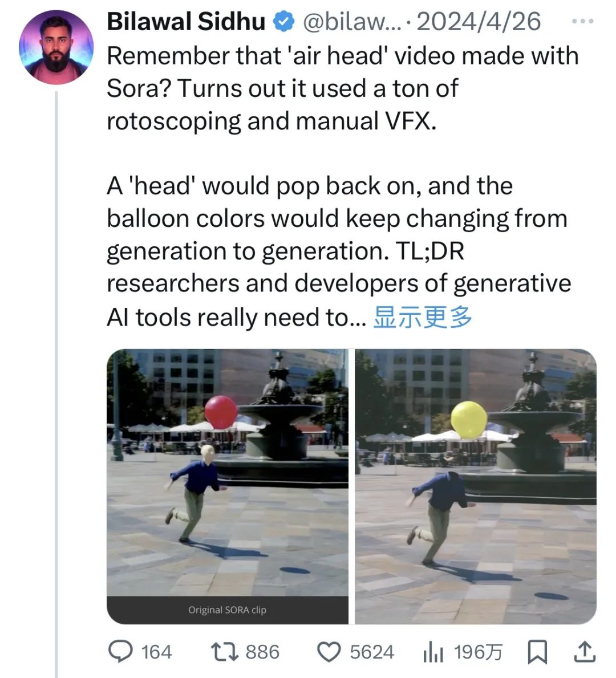The image size is (616, 678).
Task: Click Bilawal Sidhu's profile avatar
Action: pyautogui.click(x=56, y=47)
